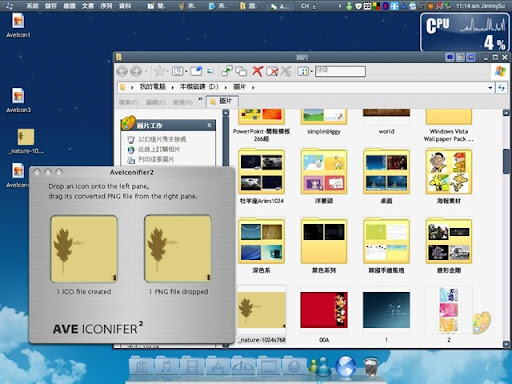Click the Explorer search input field

(340, 71)
